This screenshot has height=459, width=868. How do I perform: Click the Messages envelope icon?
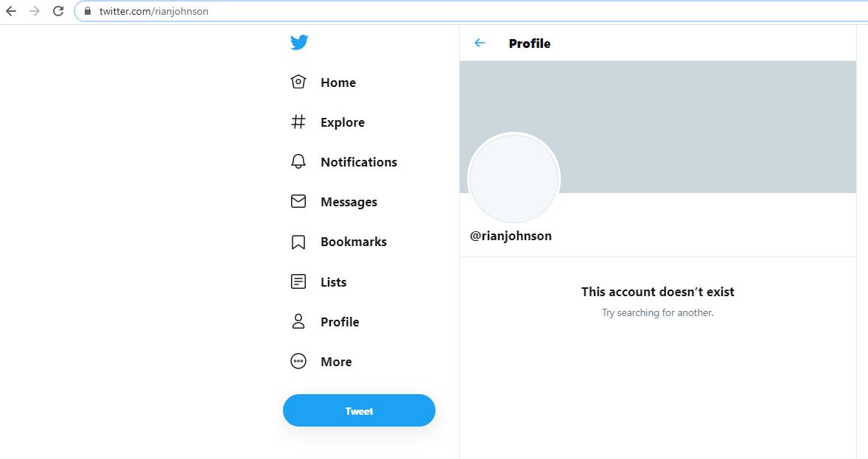click(298, 201)
